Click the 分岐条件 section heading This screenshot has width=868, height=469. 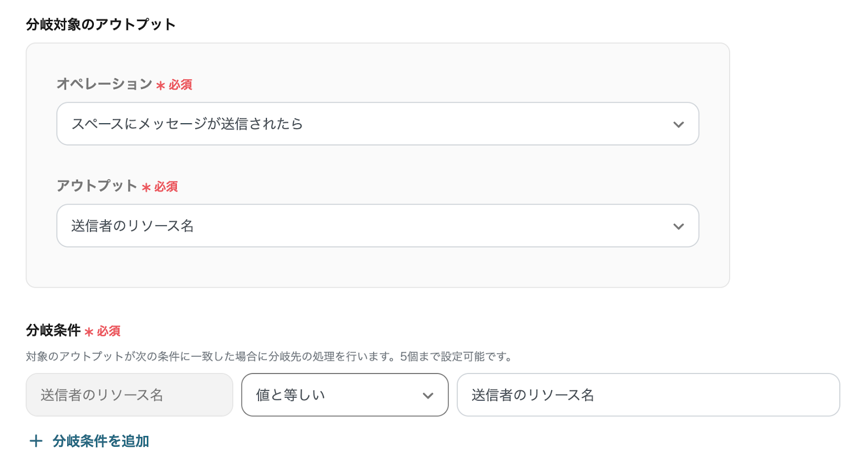(x=53, y=330)
